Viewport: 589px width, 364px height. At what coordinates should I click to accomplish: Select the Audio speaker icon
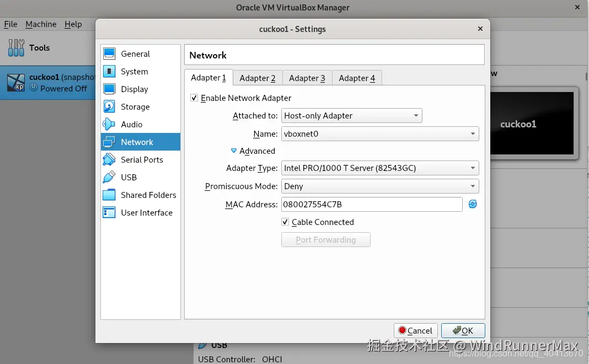[109, 124]
